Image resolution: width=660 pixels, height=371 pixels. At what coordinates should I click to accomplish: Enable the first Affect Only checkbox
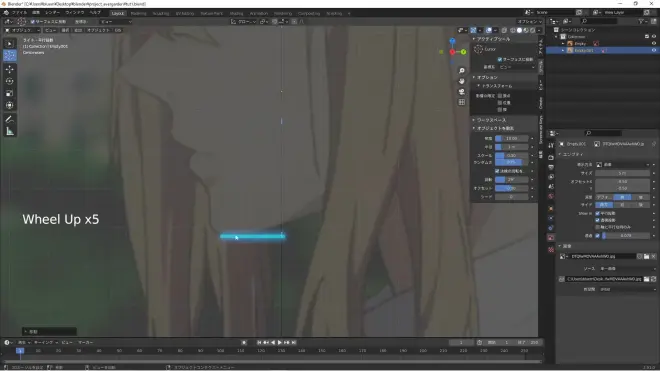(500, 96)
